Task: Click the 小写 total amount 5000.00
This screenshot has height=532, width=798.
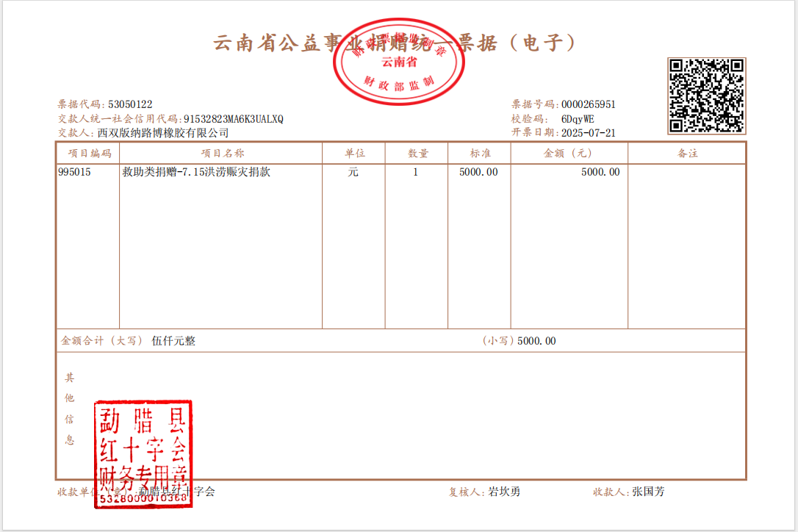Action: 536,341
